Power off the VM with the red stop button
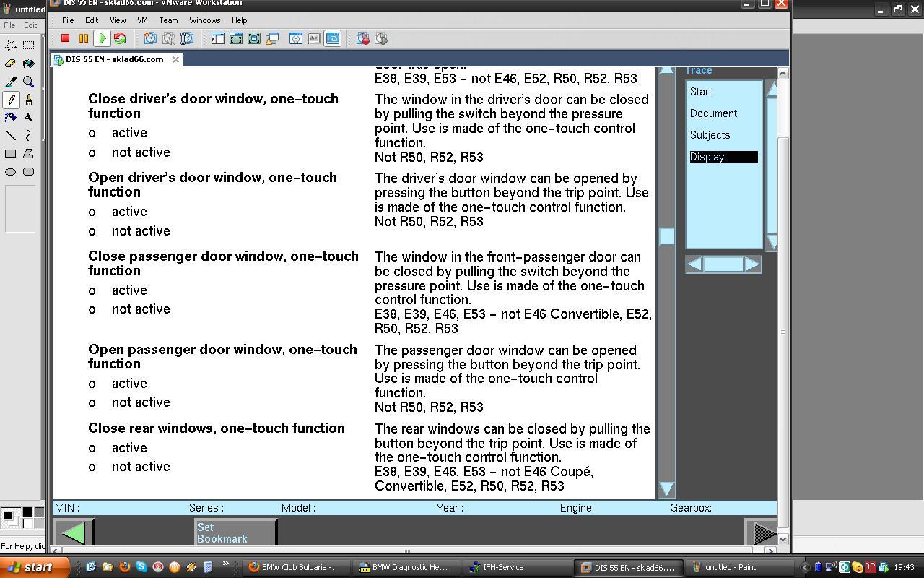 [65, 38]
